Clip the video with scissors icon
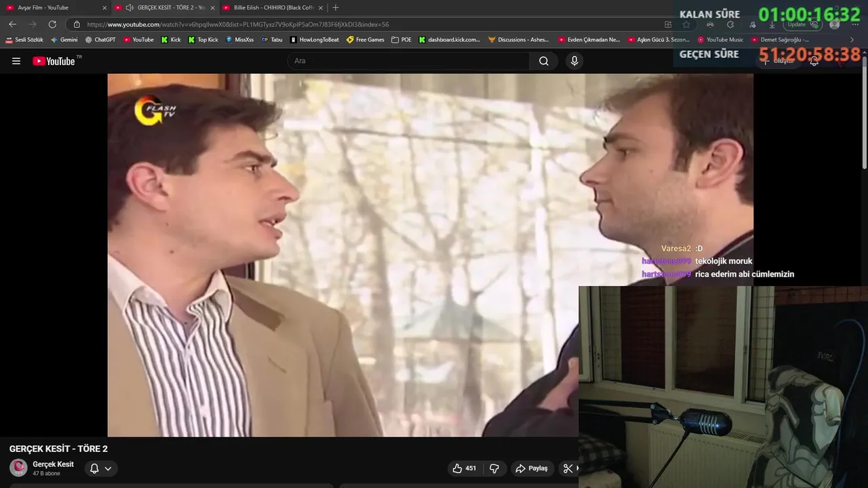Image resolution: width=868 pixels, height=488 pixels. (568, 468)
